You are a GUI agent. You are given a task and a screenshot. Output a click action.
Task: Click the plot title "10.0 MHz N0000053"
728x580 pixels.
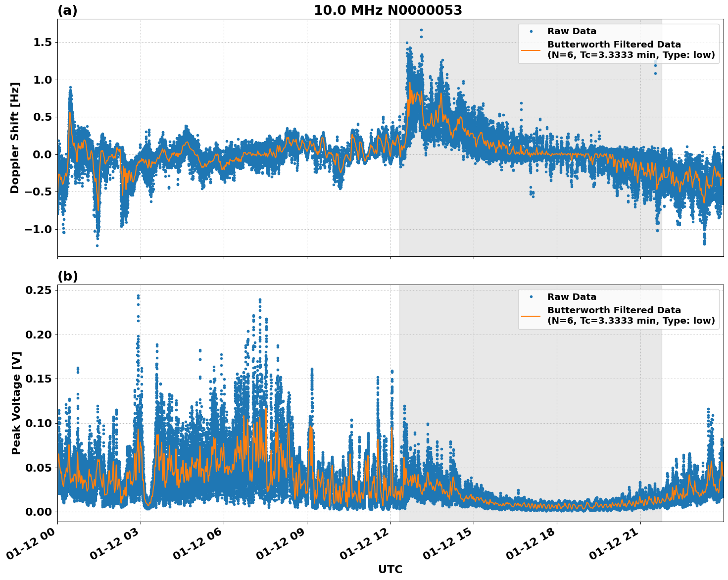(388, 10)
